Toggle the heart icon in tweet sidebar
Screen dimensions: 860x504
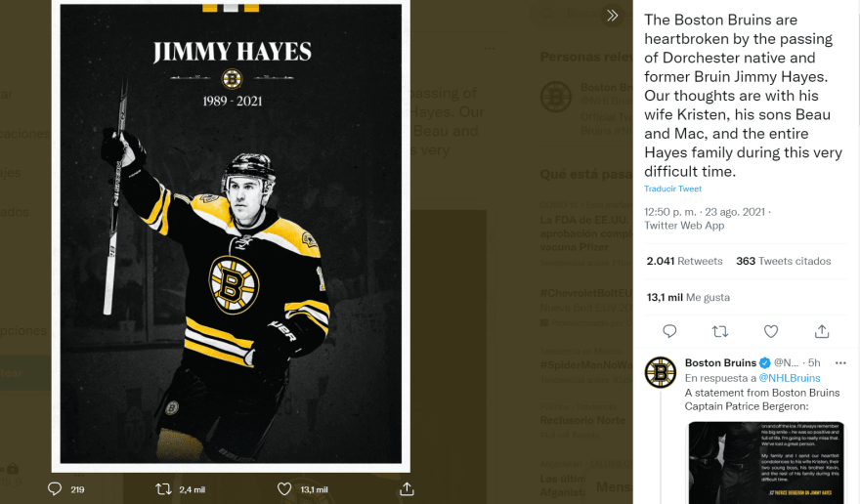771,331
